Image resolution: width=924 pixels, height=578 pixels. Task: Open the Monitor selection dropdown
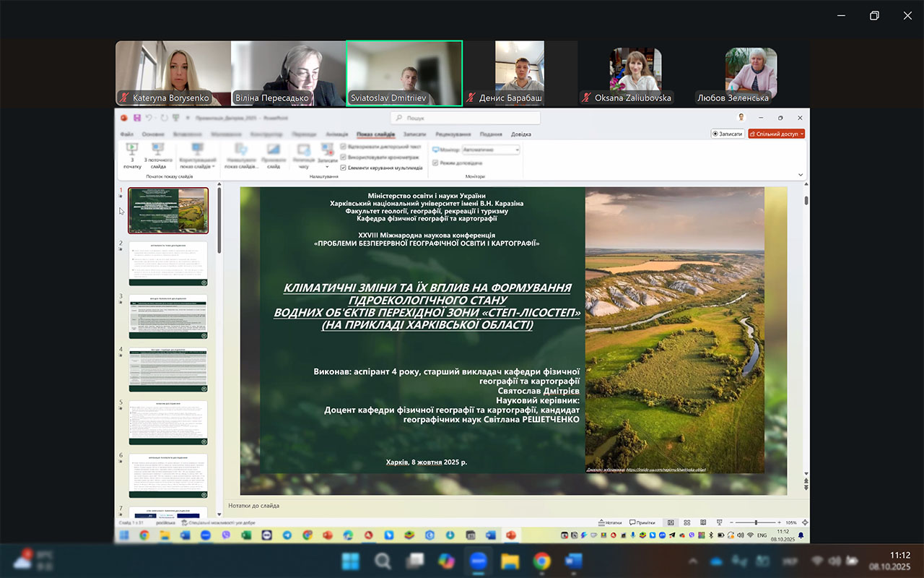pyautogui.click(x=491, y=150)
